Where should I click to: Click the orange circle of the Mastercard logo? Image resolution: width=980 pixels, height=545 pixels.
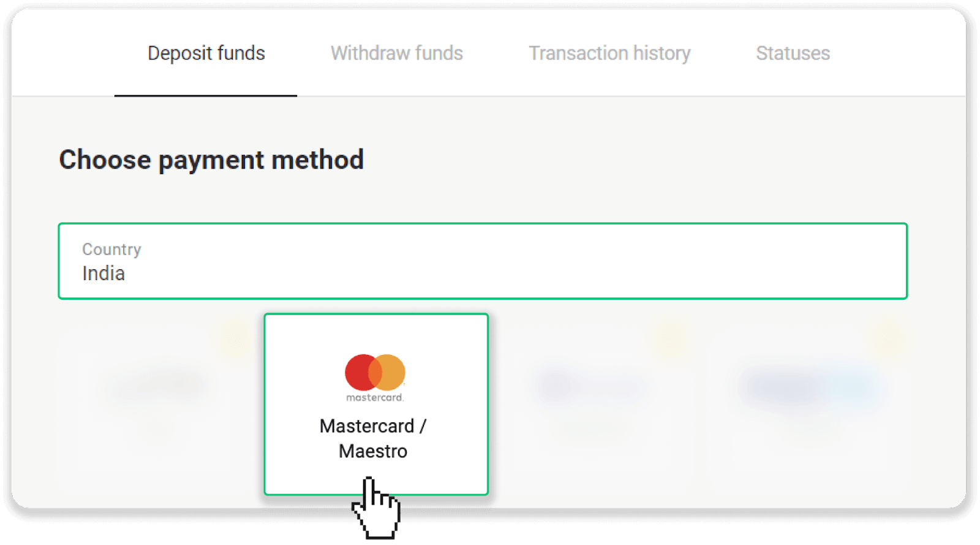pyautogui.click(x=392, y=372)
